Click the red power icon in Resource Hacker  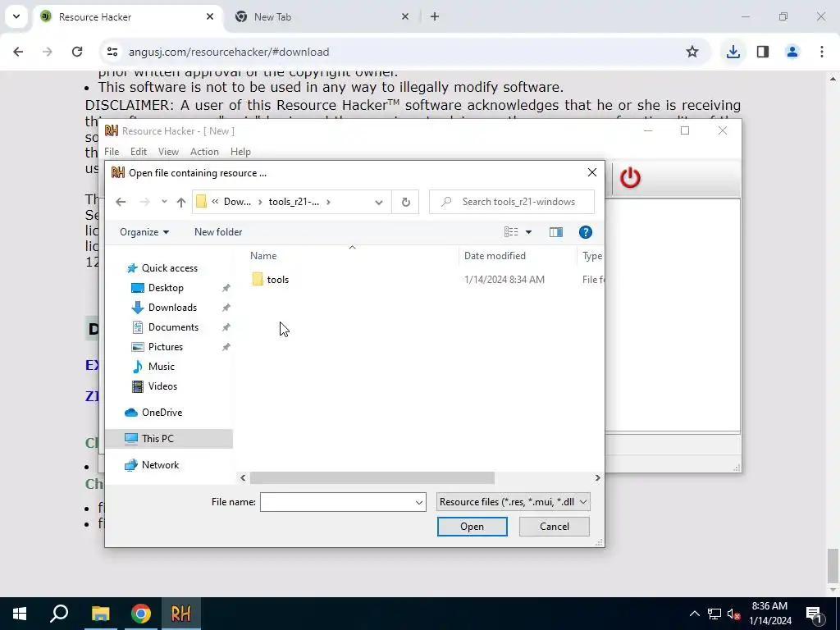click(x=630, y=177)
